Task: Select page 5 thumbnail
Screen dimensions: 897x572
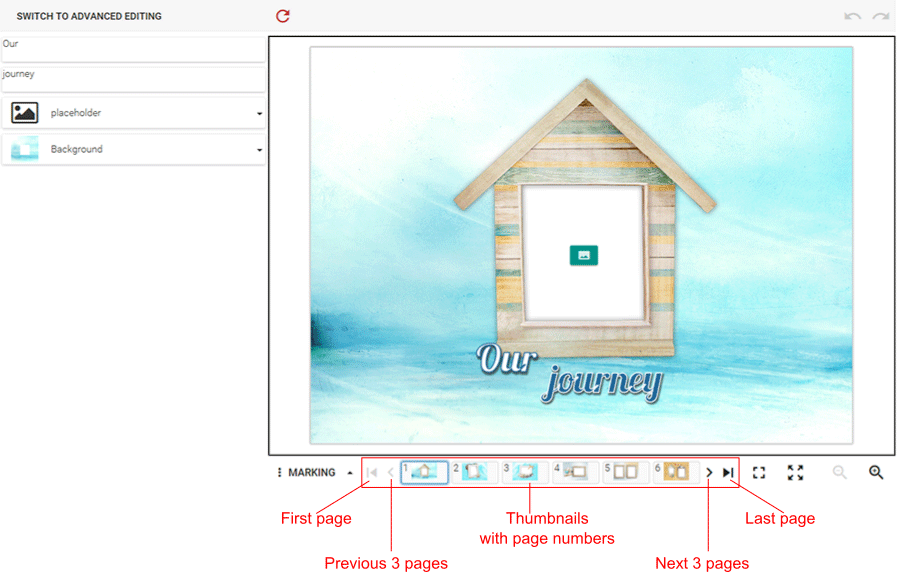Action: pyautogui.click(x=625, y=472)
